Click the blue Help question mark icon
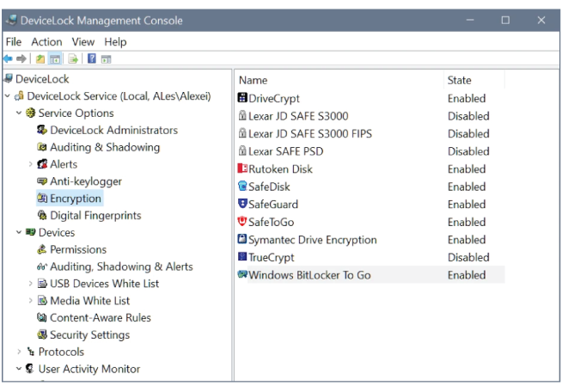 click(x=92, y=58)
